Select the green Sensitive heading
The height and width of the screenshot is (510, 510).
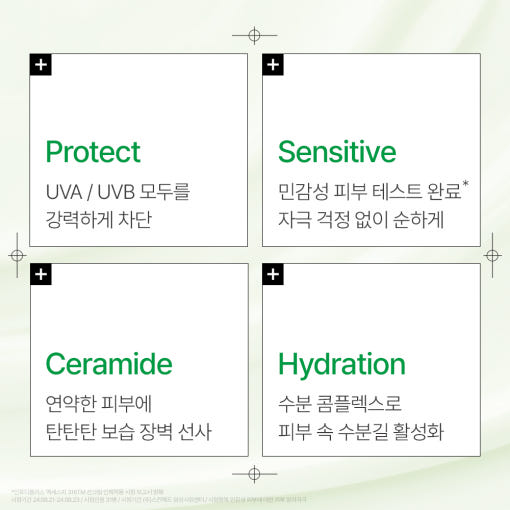[337, 152]
